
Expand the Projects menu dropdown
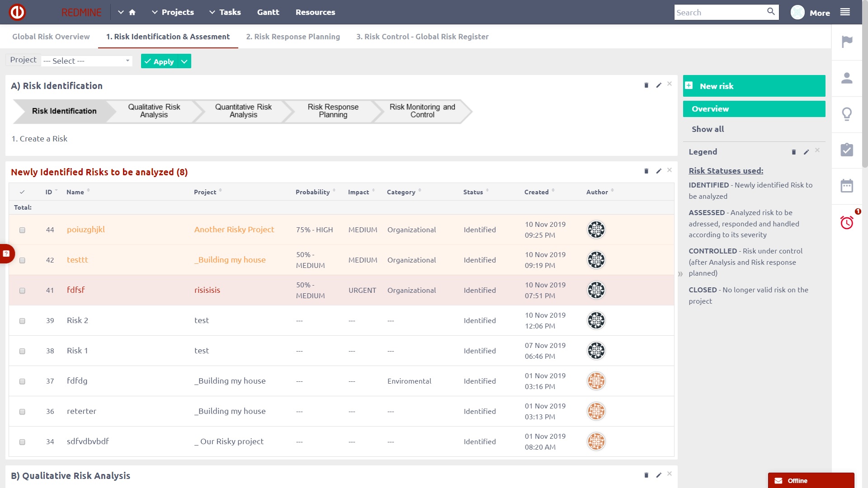click(155, 12)
